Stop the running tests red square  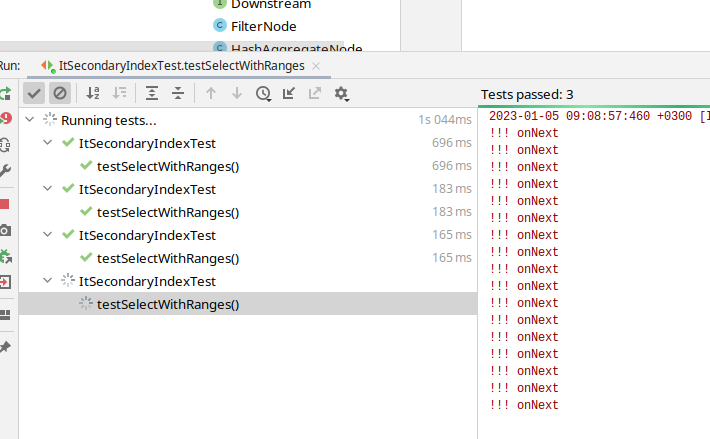click(x=5, y=204)
